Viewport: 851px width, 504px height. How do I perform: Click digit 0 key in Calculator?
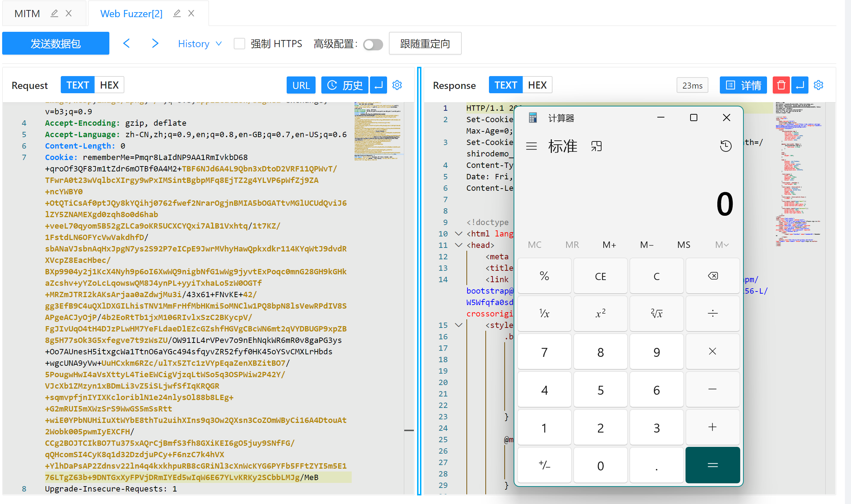tap(600, 465)
